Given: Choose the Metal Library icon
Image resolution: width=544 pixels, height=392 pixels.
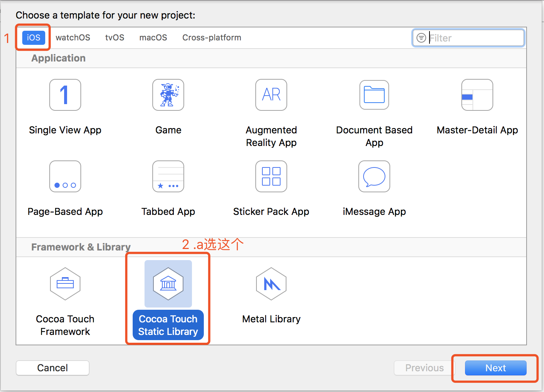Looking at the screenshot, I should coord(271,284).
